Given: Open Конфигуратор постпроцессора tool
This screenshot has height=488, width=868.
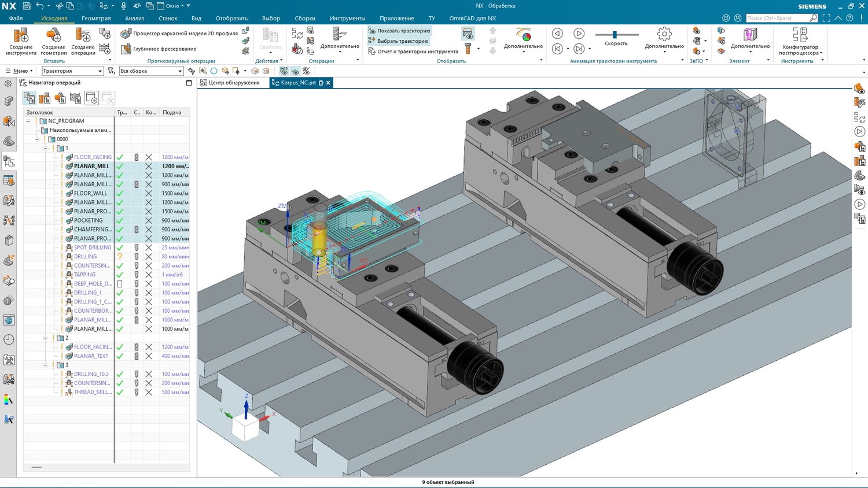Looking at the screenshot, I should 800,36.
